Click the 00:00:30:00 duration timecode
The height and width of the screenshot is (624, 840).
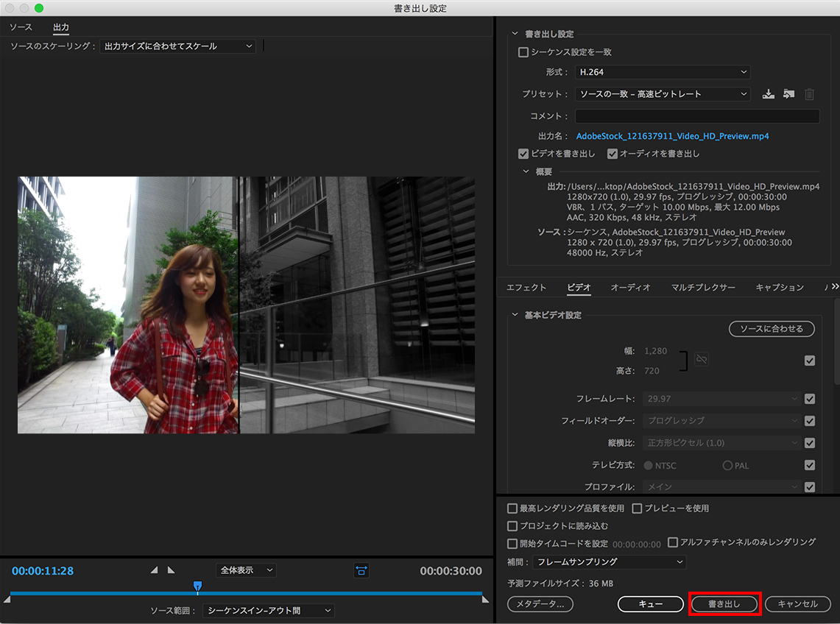coord(451,571)
